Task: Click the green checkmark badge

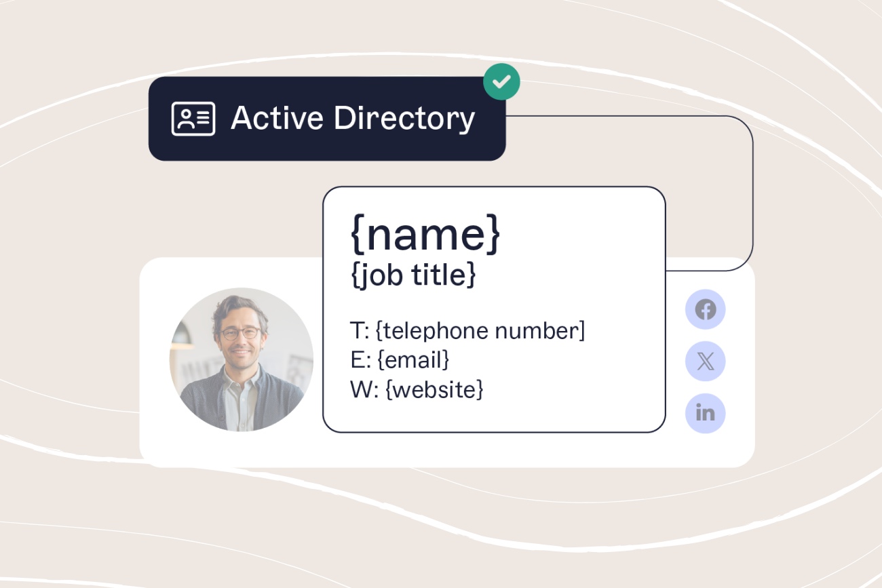Action: pyautogui.click(x=501, y=82)
